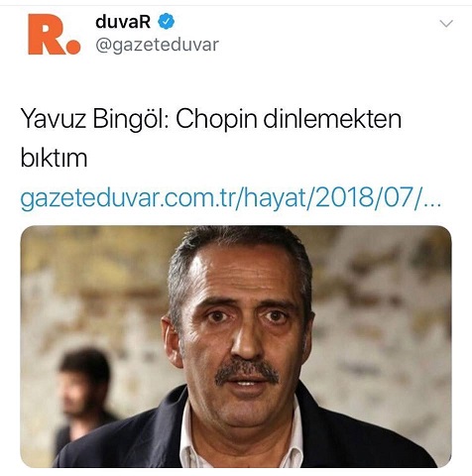Open the duvaR display name profile

[x=123, y=22]
